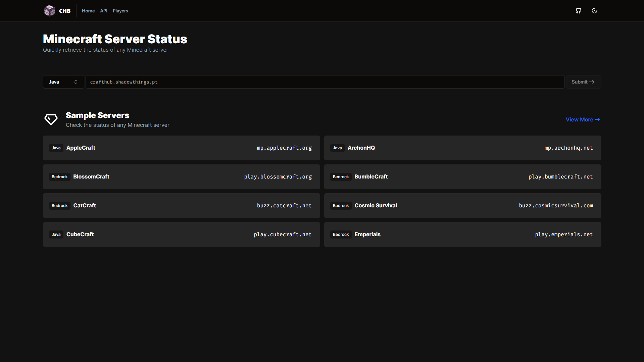Click the play.bumblecraft.net address text
Viewport: 644px width, 362px height.
click(560, 177)
